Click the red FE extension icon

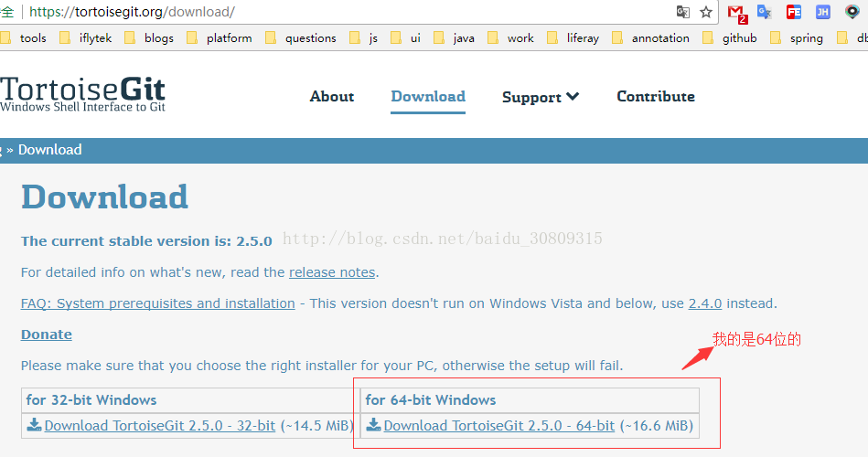point(794,12)
